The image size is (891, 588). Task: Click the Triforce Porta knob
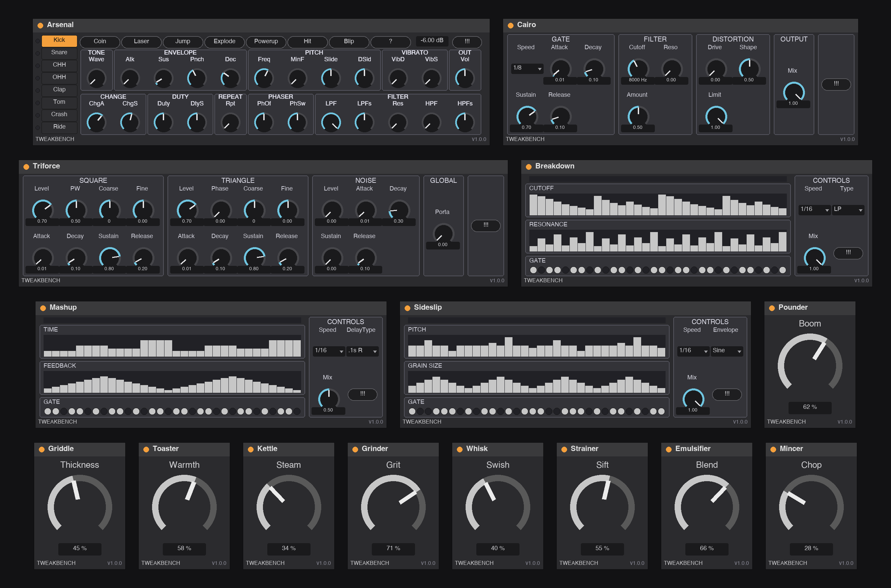click(443, 234)
